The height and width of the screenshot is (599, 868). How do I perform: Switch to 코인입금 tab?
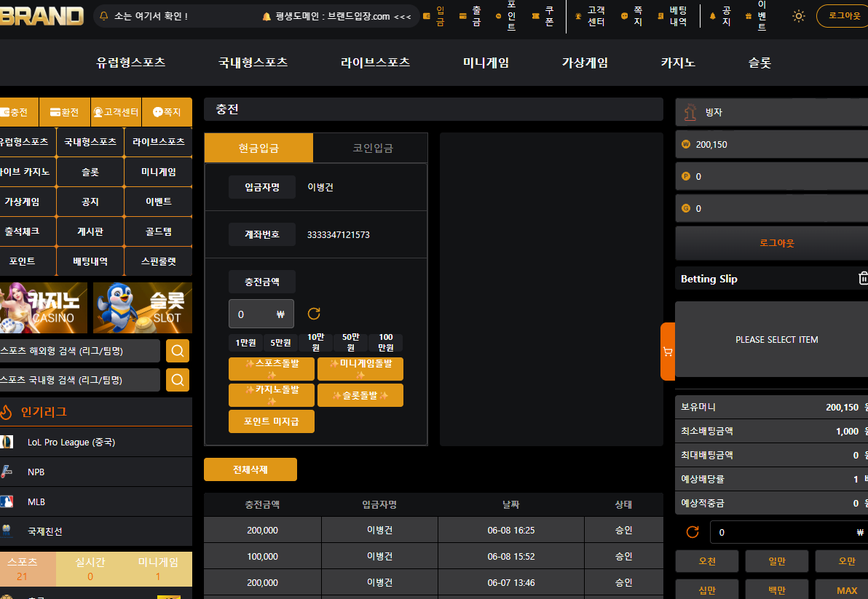coord(373,148)
